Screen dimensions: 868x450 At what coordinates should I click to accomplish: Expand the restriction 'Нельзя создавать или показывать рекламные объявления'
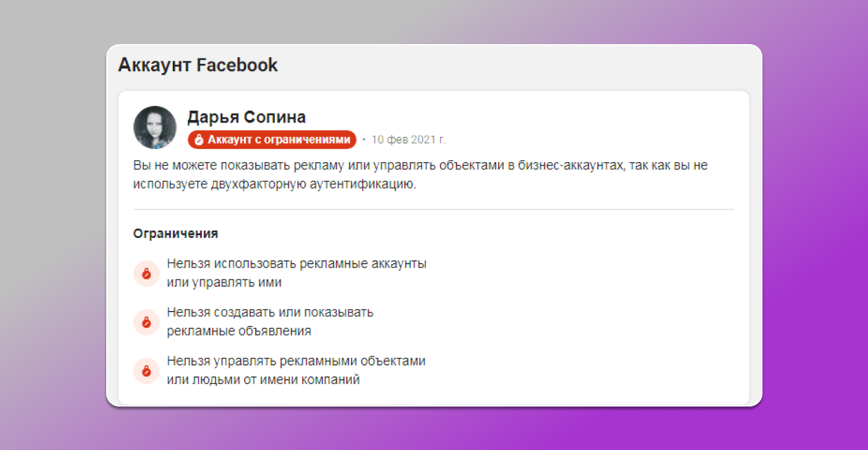(269, 322)
